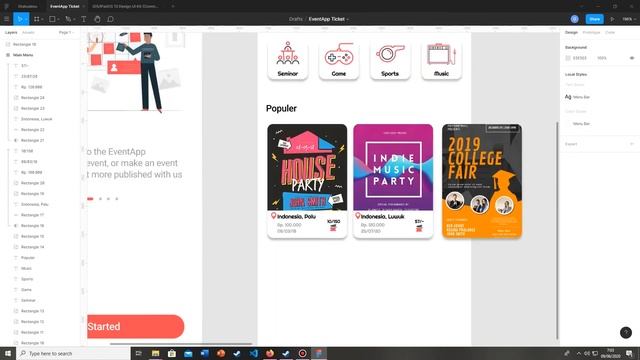Select the Rectangle 24 layer
640x360 pixels.
(33, 98)
